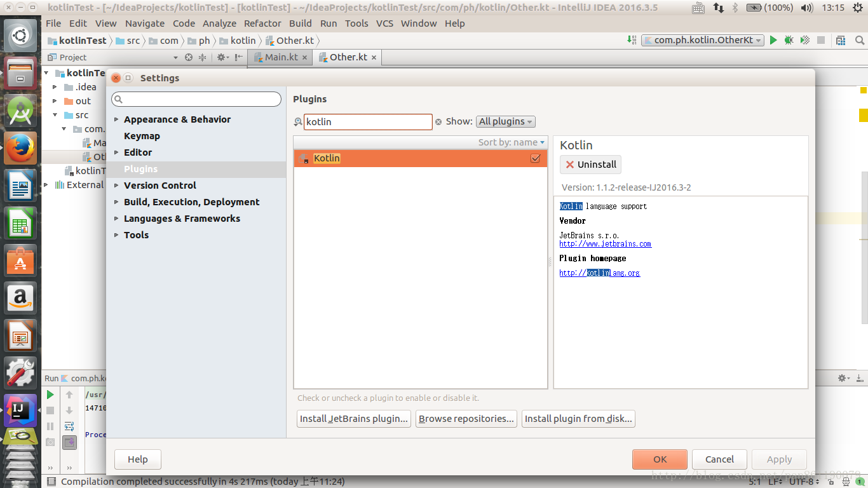This screenshot has width=868, height=488.
Task: Open Run panel settings gear
Action: [x=844, y=378]
